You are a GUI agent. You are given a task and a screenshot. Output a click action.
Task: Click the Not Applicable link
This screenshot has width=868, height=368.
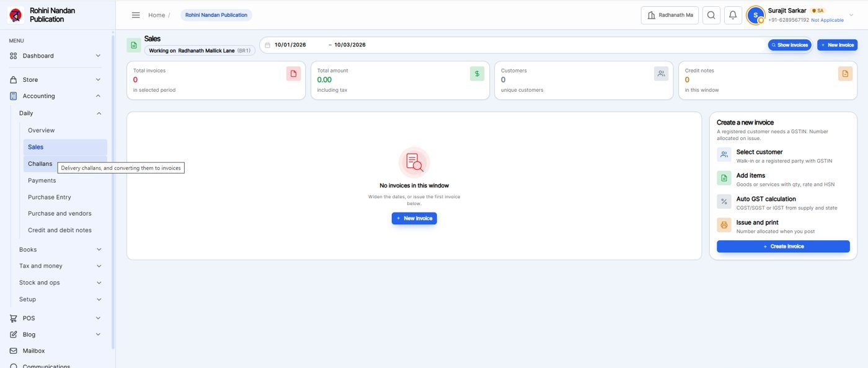827,20
